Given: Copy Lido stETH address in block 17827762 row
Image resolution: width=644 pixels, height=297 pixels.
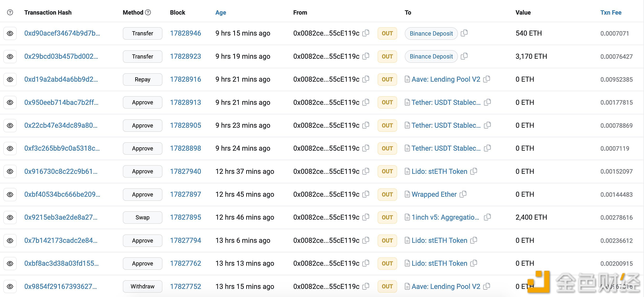Looking at the screenshot, I should coord(473,263).
